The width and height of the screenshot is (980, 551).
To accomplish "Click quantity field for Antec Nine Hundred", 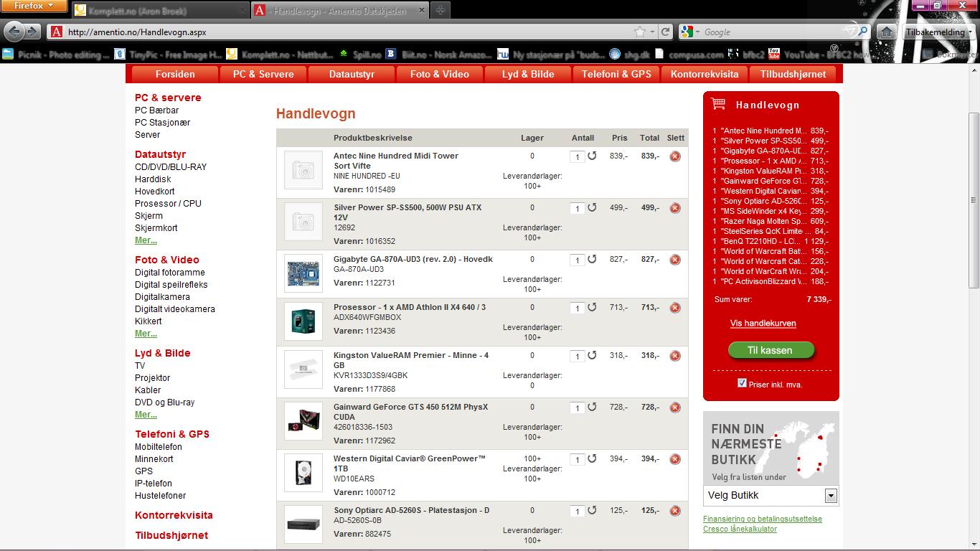I will 577,157.
